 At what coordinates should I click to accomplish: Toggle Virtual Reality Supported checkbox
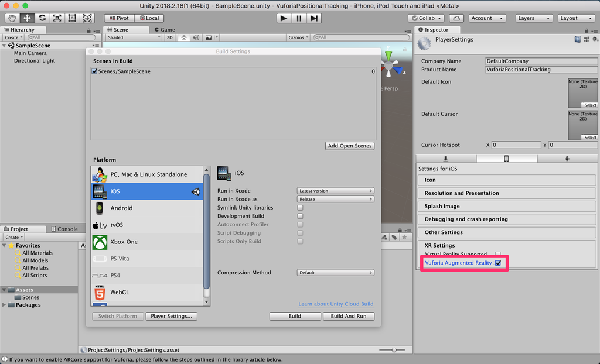pyautogui.click(x=498, y=254)
